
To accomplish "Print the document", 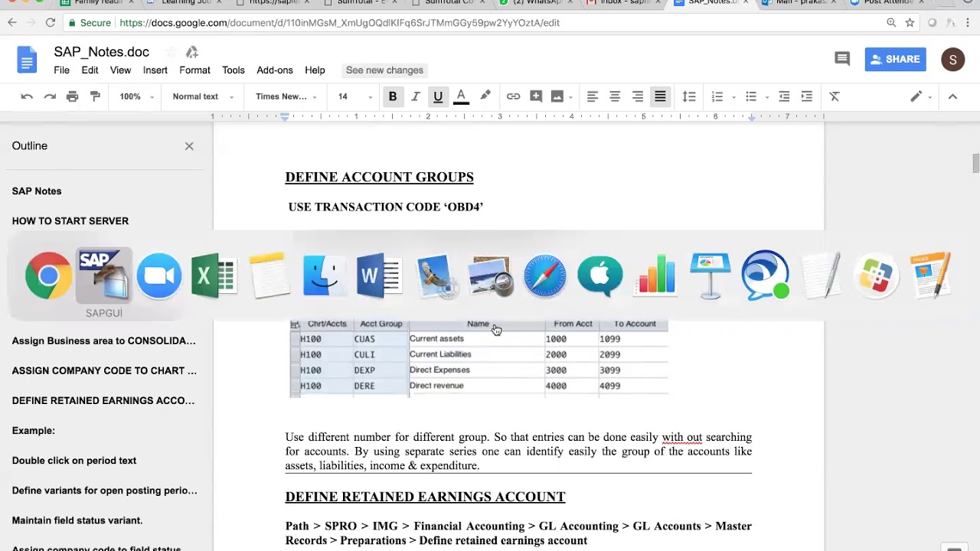I will pos(72,96).
